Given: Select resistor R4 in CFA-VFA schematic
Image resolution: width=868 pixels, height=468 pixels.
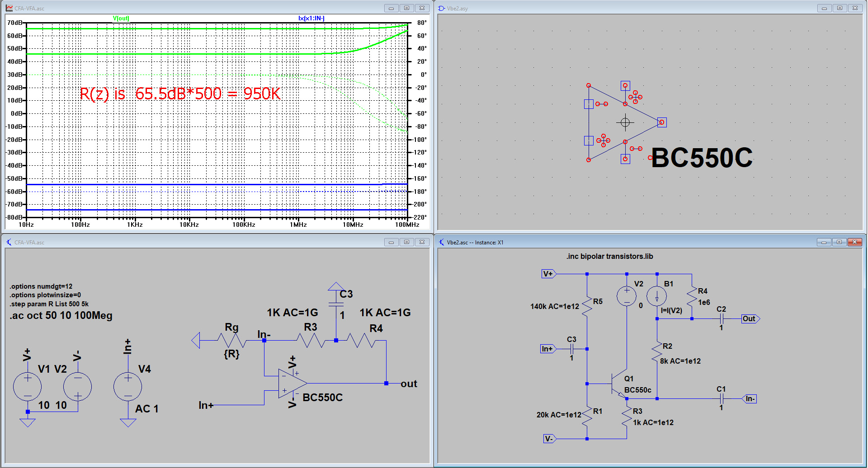Looking at the screenshot, I should coord(362,341).
